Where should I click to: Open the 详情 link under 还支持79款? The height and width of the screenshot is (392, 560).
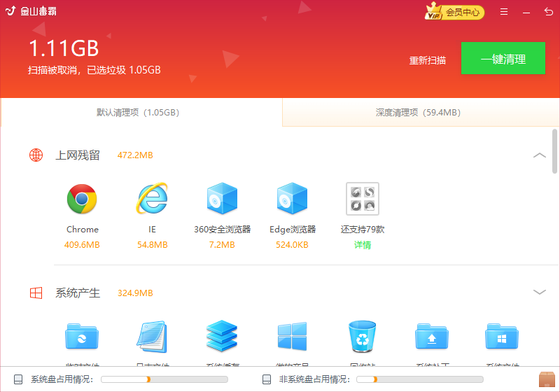[363, 245]
